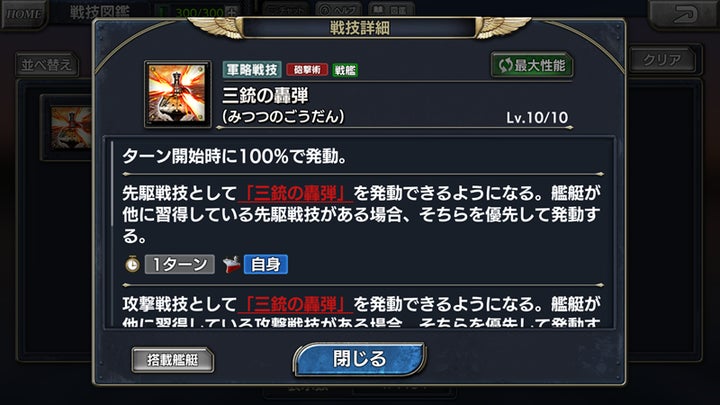This screenshot has width=720, height=405.
Task: Click the stopwatch duration icon
Action: pyautogui.click(x=132, y=264)
